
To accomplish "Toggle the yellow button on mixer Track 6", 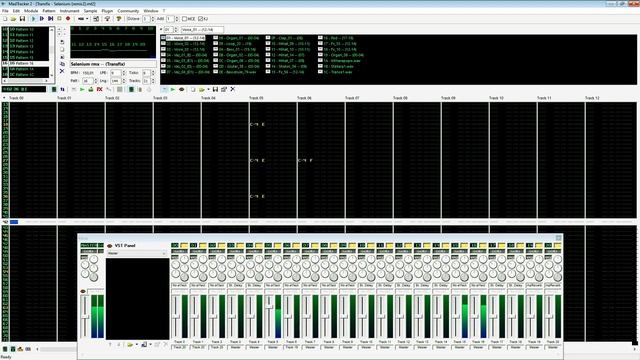I will (296, 245).
